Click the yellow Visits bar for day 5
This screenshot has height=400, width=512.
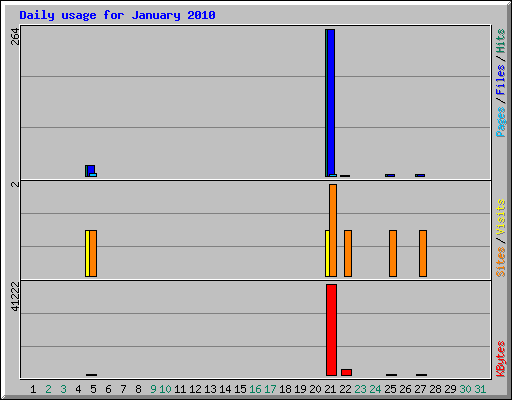pos(87,253)
